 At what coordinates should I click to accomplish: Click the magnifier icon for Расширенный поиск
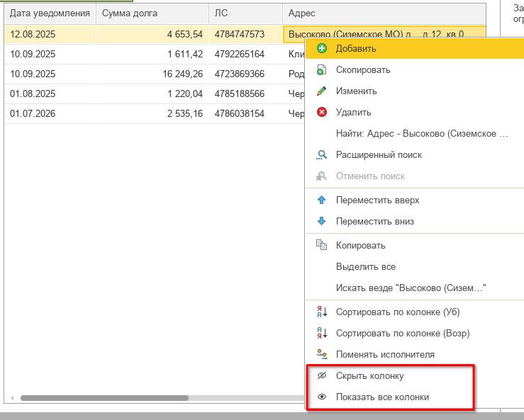pos(322,155)
